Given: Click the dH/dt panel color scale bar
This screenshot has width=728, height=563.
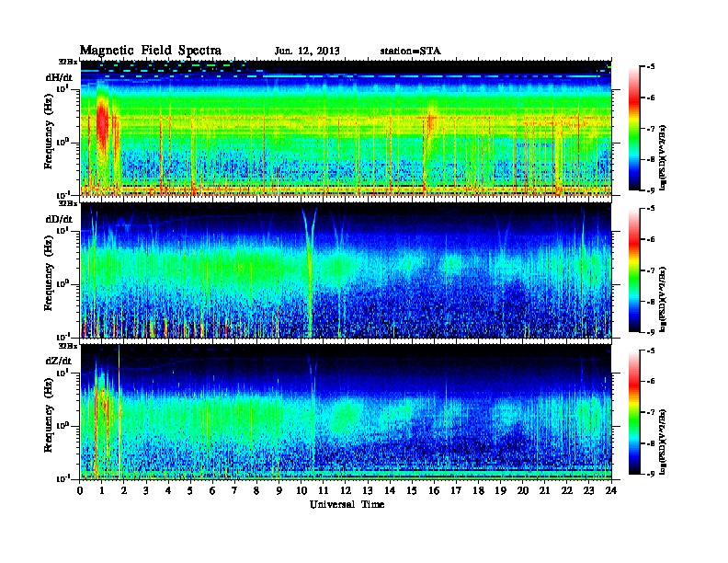Looking at the screenshot, I should (x=633, y=128).
